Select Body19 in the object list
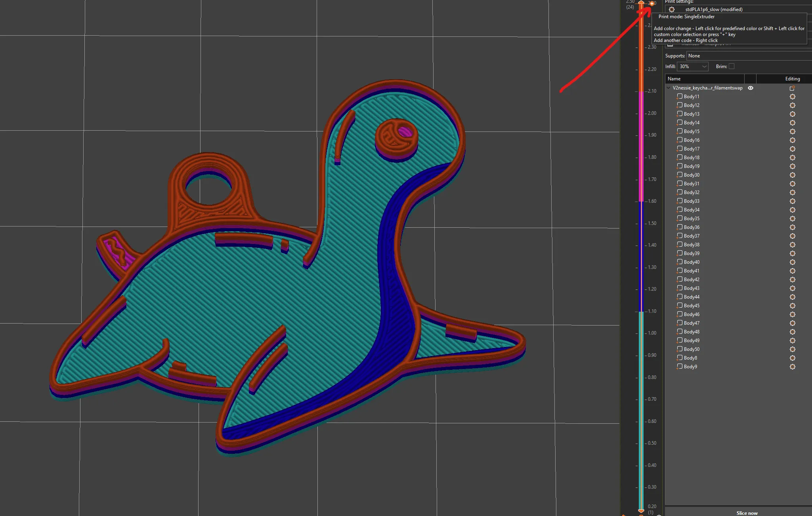 click(692, 166)
